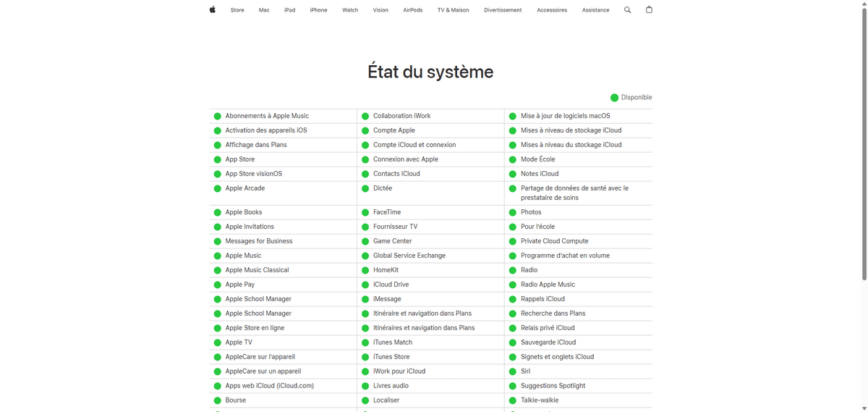This screenshot has height=412, width=868.
Task: Click the green dot beside Photos
Action: [513, 213]
